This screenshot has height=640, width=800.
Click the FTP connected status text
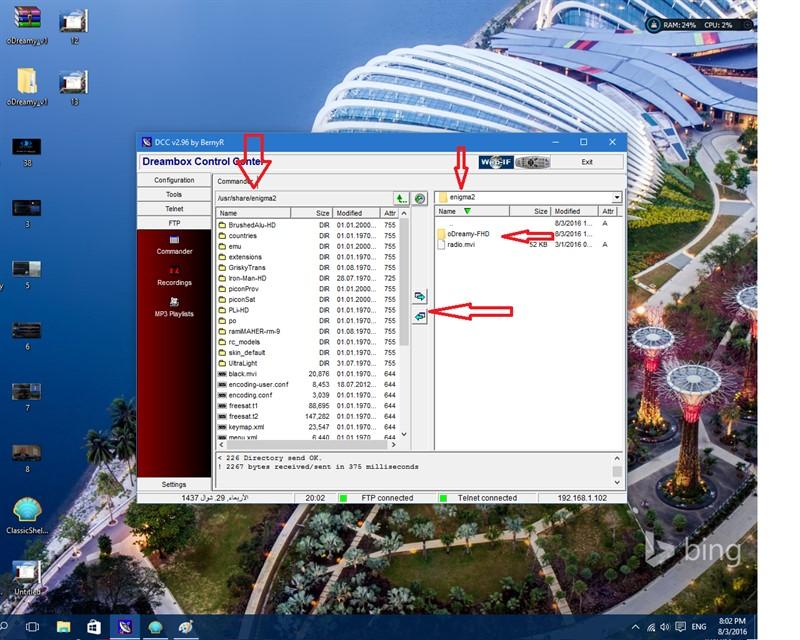(387, 498)
